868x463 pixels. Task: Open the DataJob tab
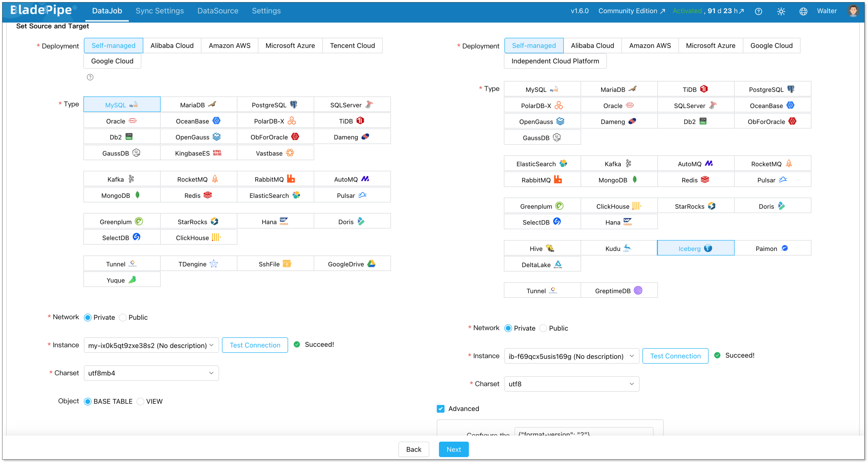tap(107, 11)
